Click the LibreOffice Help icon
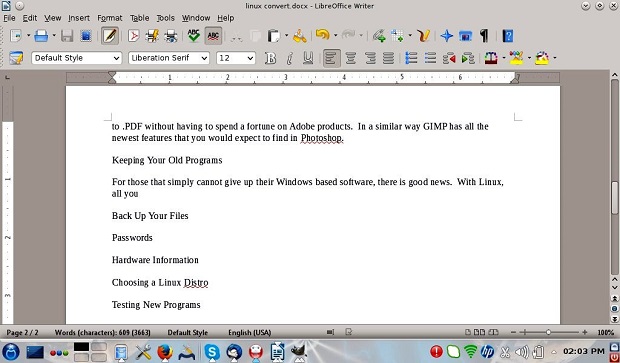Image resolution: width=620 pixels, height=363 pixels. [x=508, y=36]
